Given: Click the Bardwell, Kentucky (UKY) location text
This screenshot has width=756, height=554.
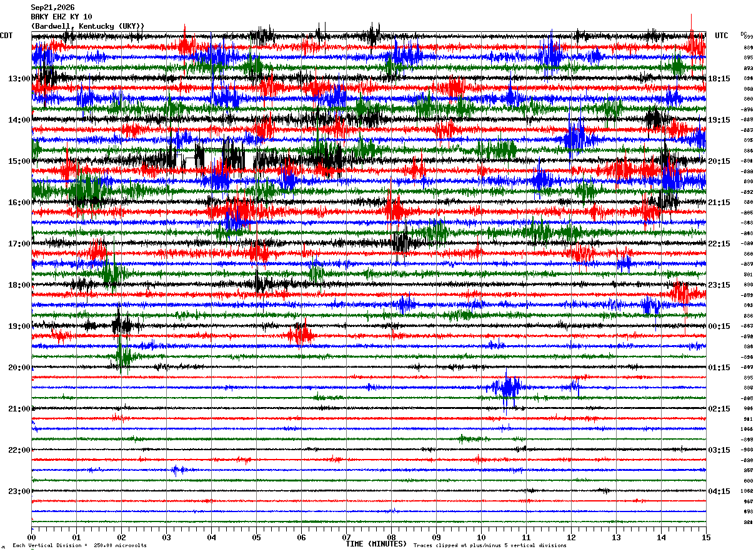Looking at the screenshot, I should 87,26.
